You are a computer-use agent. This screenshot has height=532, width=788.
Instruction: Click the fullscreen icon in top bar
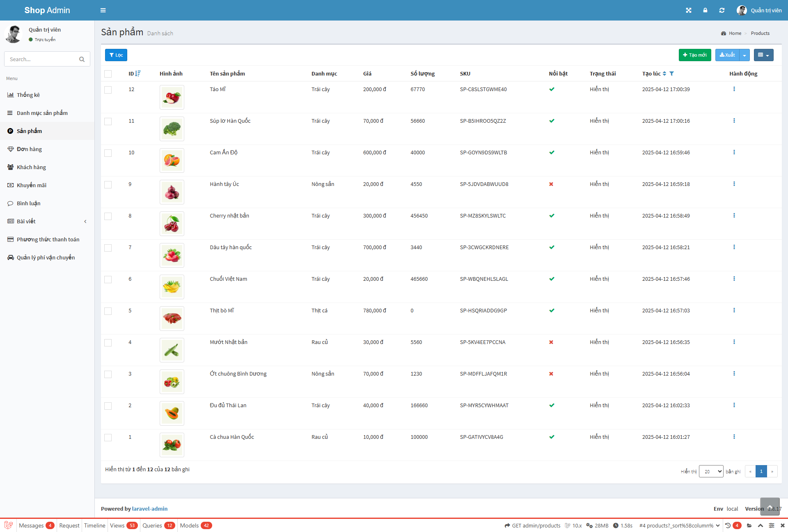pos(689,10)
